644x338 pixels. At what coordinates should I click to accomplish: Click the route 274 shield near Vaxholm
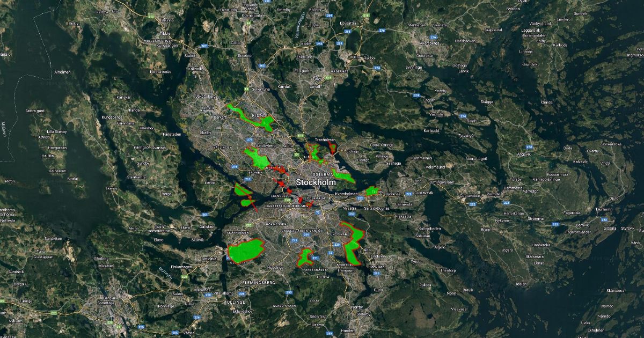pyautogui.click(x=463, y=116)
